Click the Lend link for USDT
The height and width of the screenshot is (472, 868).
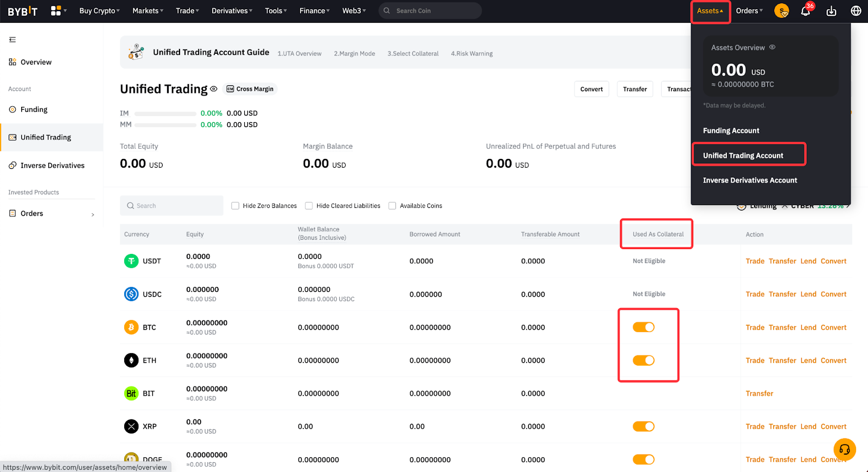tap(808, 261)
